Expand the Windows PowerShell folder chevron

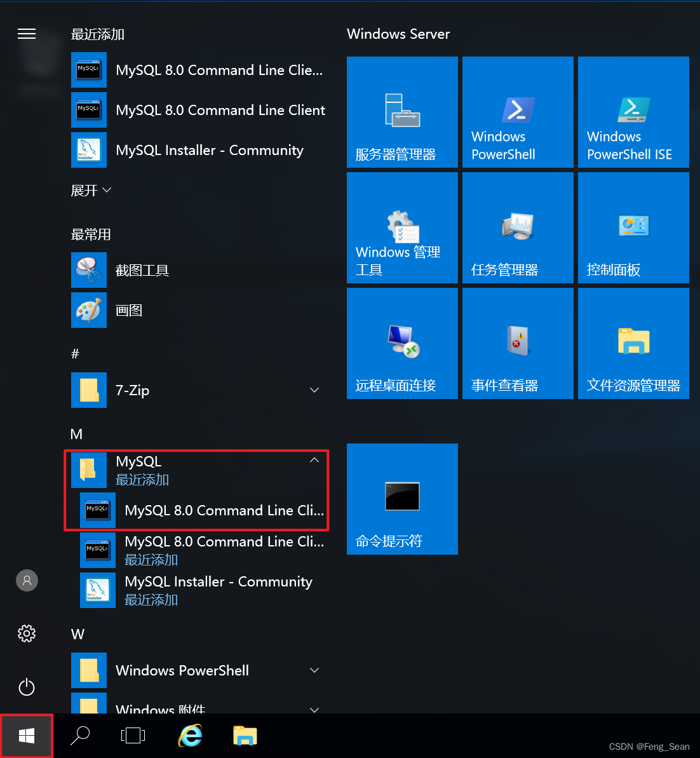tap(314, 670)
